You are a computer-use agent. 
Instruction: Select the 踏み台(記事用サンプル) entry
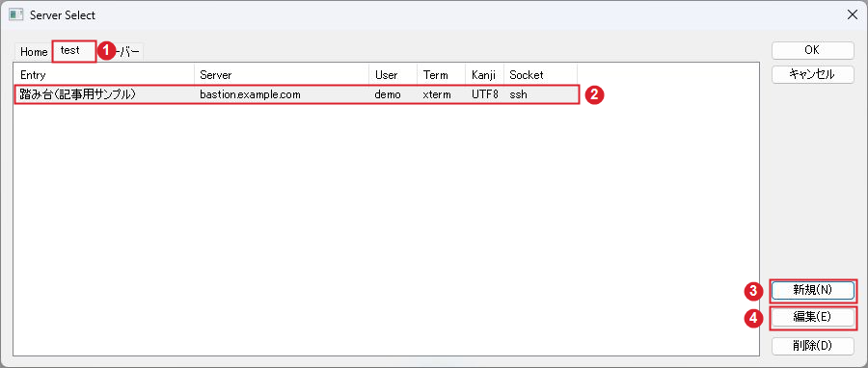click(x=297, y=94)
